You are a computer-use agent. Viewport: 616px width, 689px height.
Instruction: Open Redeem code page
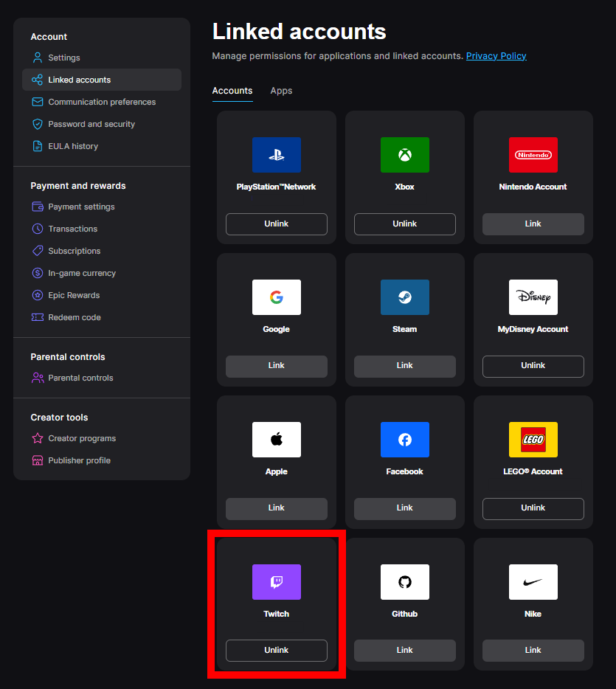tap(75, 317)
